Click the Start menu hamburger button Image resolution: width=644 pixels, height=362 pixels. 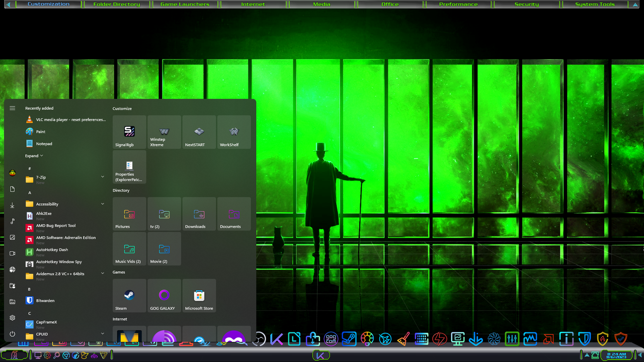13,108
